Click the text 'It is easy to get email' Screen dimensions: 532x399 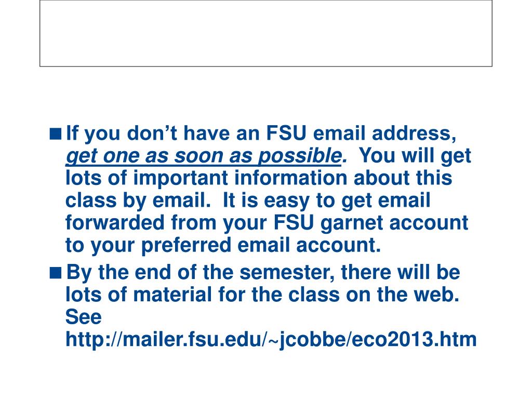tap(326, 201)
